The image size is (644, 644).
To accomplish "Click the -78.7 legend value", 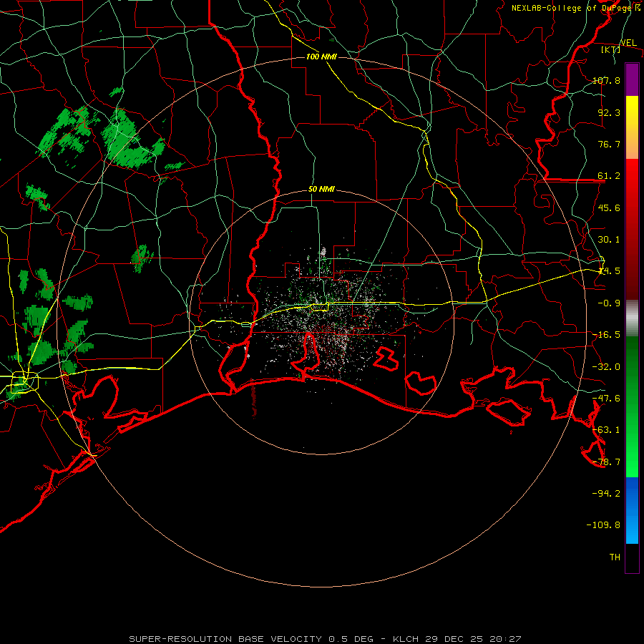I will point(606,462).
